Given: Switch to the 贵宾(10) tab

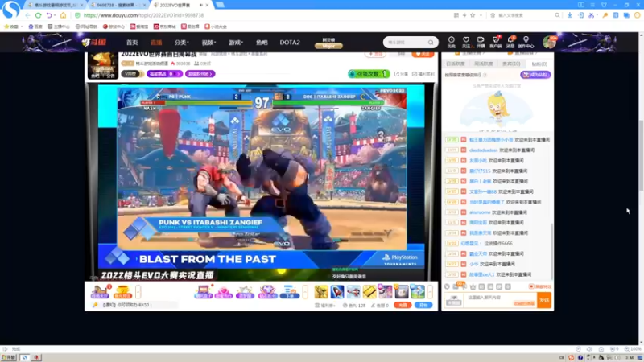Looking at the screenshot, I should tap(511, 64).
